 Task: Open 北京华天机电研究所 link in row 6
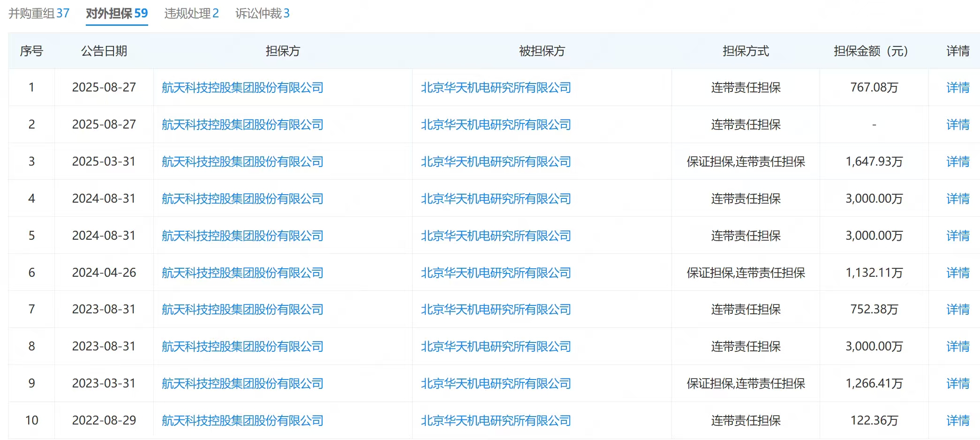pos(496,273)
